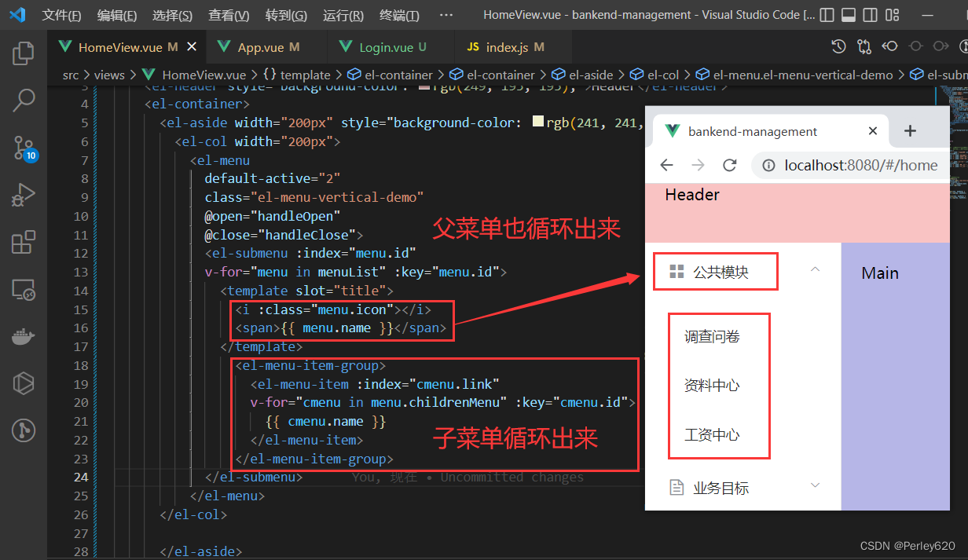This screenshot has height=560, width=968.
Task: Click the 'menu.name' text on line 16
Action: point(336,328)
